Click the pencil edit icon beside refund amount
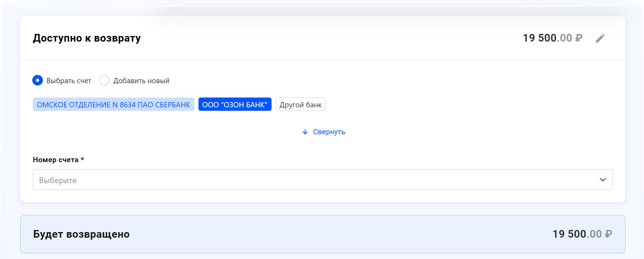The height and width of the screenshot is (259, 644). point(600,38)
